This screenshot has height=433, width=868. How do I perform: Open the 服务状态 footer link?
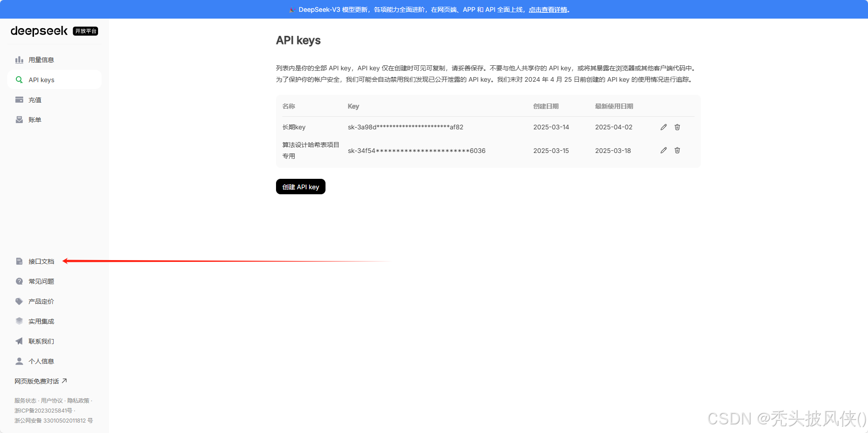25,401
